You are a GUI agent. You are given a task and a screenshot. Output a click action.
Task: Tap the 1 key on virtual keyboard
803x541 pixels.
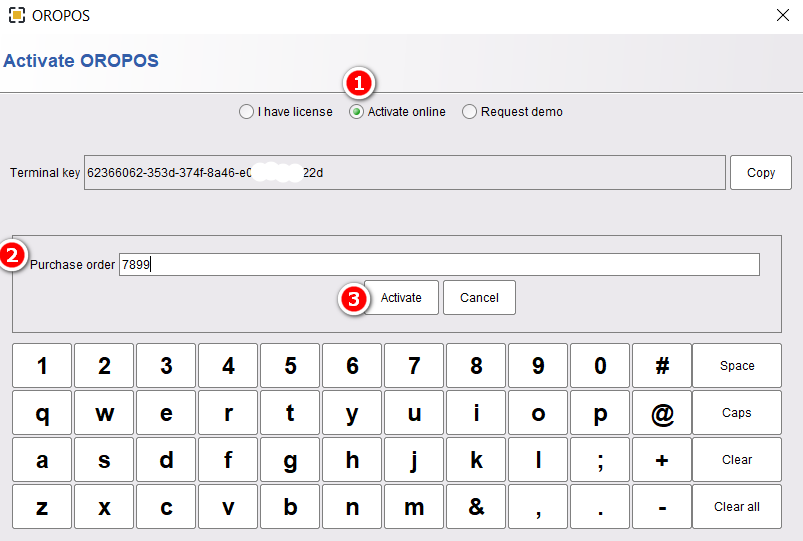(42, 366)
